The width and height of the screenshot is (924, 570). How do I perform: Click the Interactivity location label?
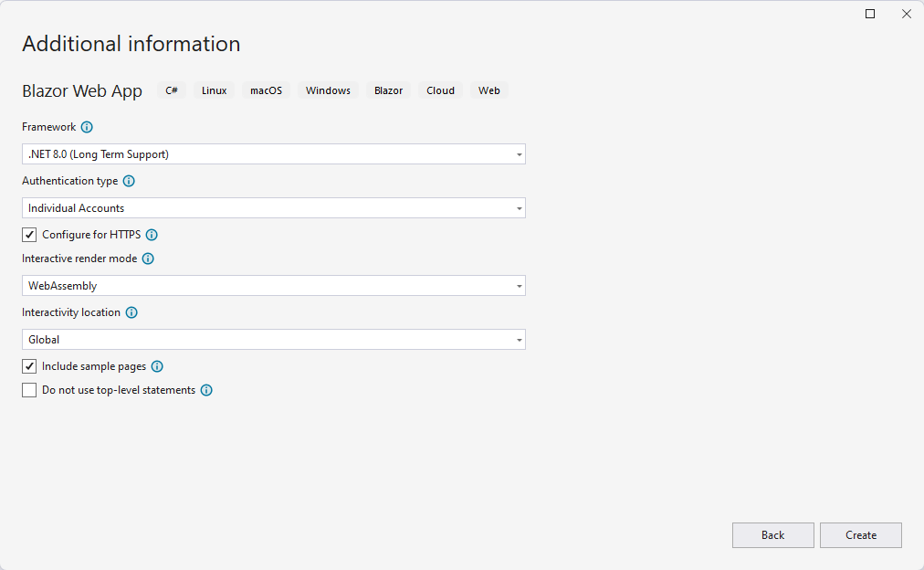70,312
